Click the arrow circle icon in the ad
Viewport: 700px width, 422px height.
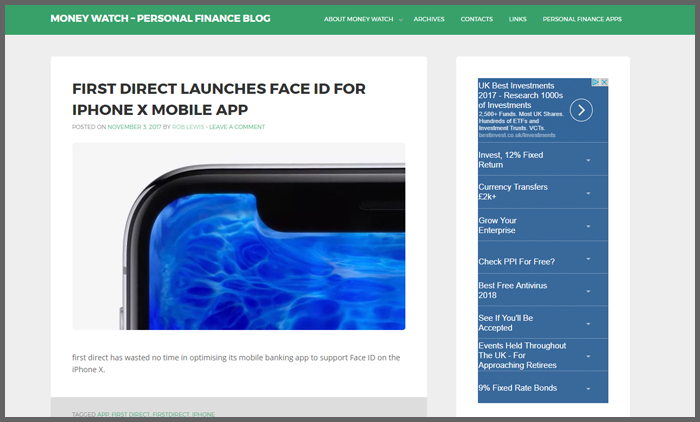point(581,110)
